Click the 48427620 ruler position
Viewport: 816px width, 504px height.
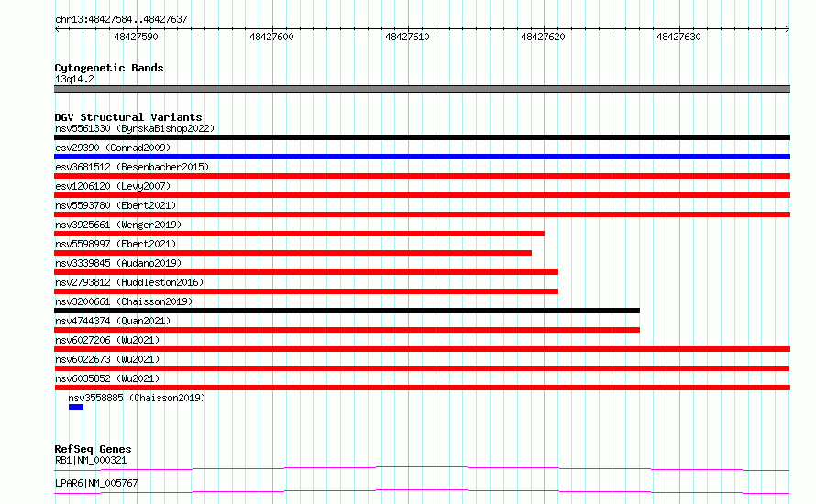tap(543, 37)
